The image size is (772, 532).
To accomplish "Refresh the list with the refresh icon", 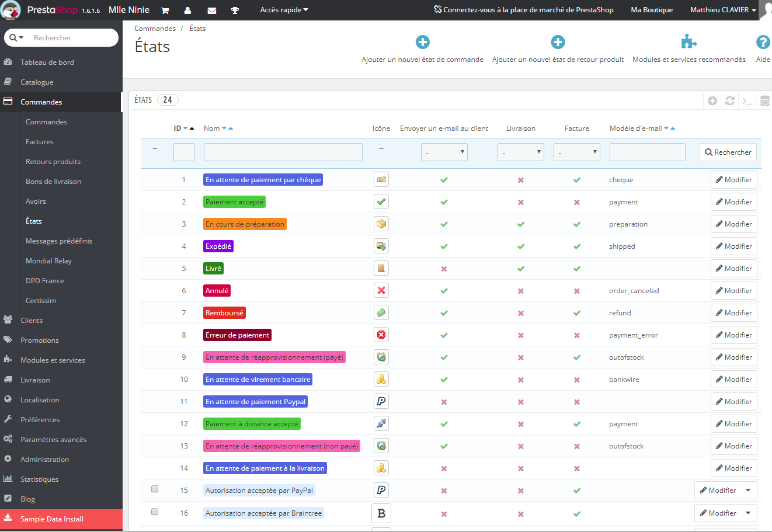I will tap(729, 100).
